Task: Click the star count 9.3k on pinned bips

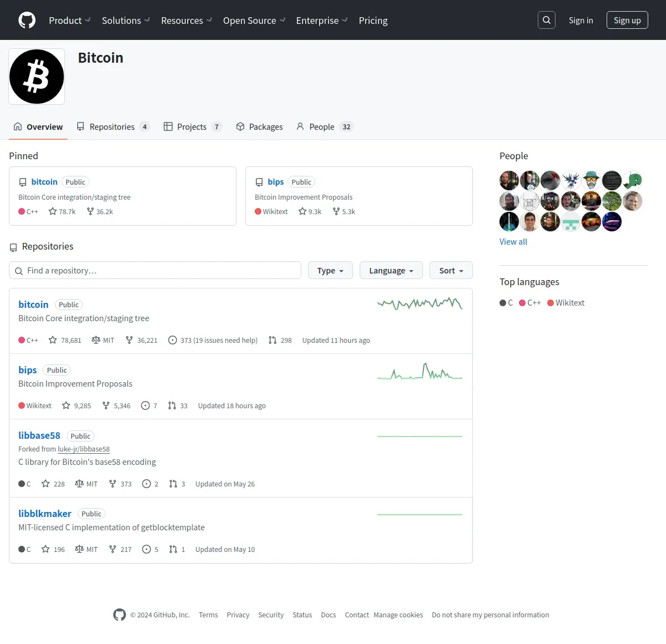Action: point(310,211)
